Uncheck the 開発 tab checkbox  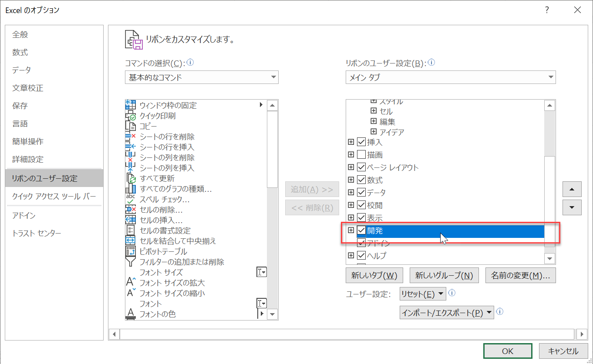pyautogui.click(x=361, y=230)
